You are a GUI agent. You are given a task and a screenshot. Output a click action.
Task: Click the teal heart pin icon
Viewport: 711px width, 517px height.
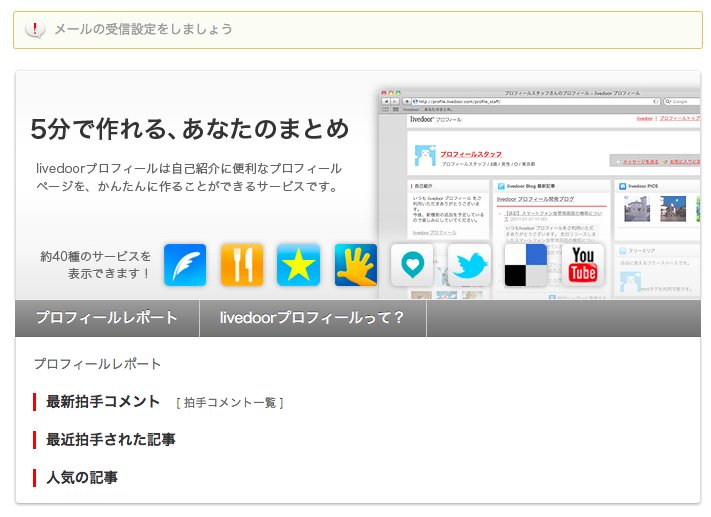412,265
